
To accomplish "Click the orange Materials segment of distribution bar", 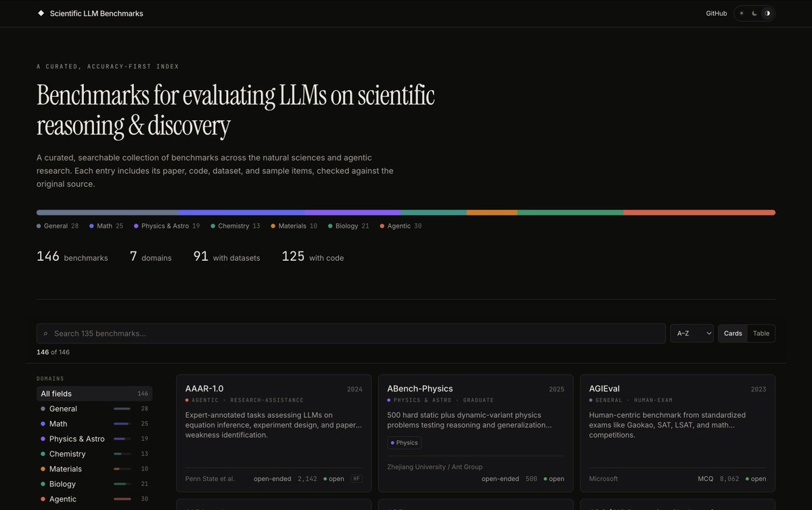I will [492, 213].
